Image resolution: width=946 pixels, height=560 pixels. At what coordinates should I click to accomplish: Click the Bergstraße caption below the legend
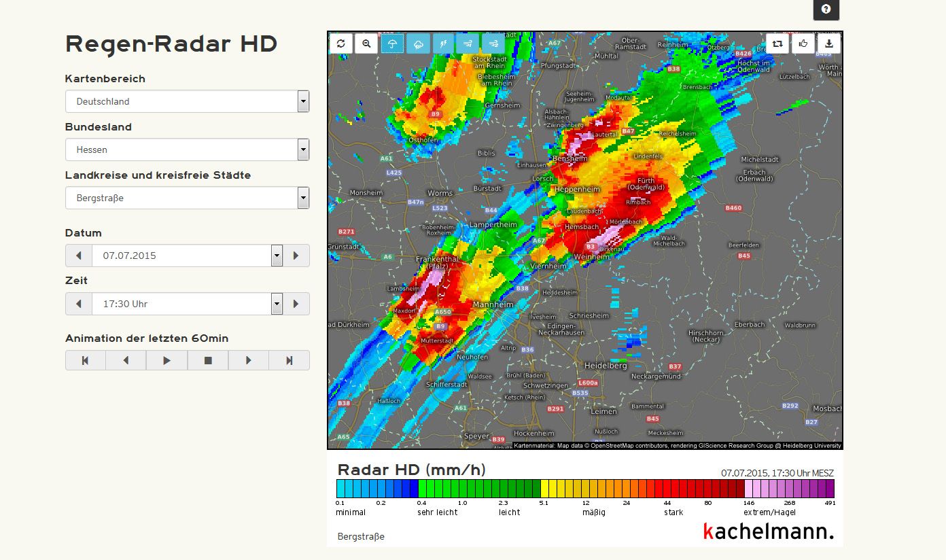[x=361, y=537]
